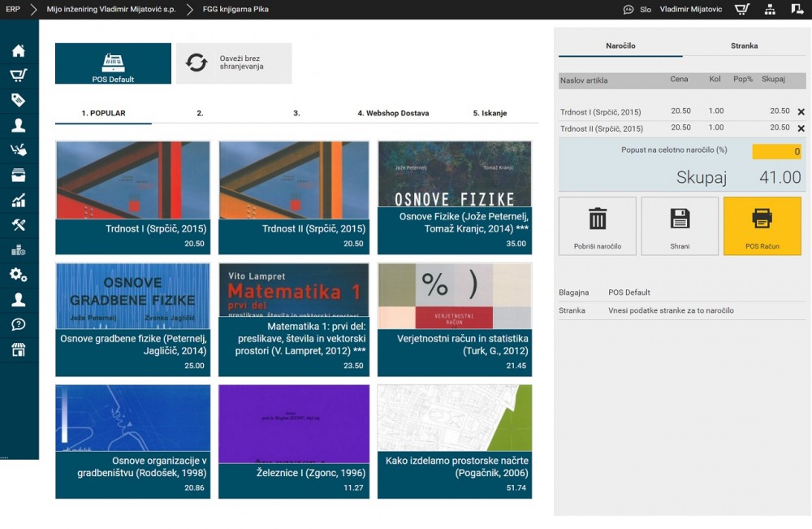Click the order discount percentage field
Screen dimensions: 812x529
(x=776, y=151)
